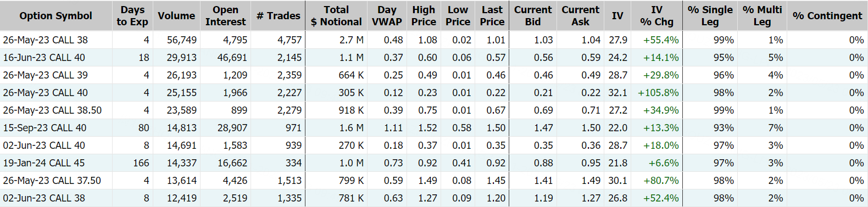Sort table by Open Interest header

pos(225,16)
